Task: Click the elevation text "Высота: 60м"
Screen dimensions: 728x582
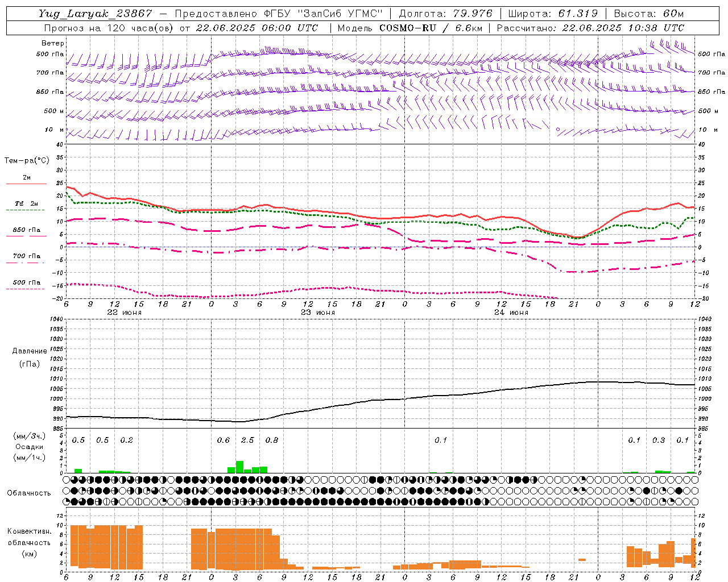Action: pos(648,14)
